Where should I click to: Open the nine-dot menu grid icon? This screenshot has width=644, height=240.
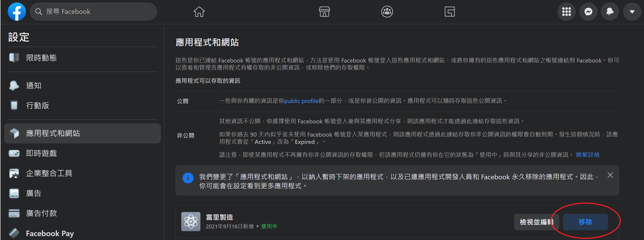(x=566, y=12)
